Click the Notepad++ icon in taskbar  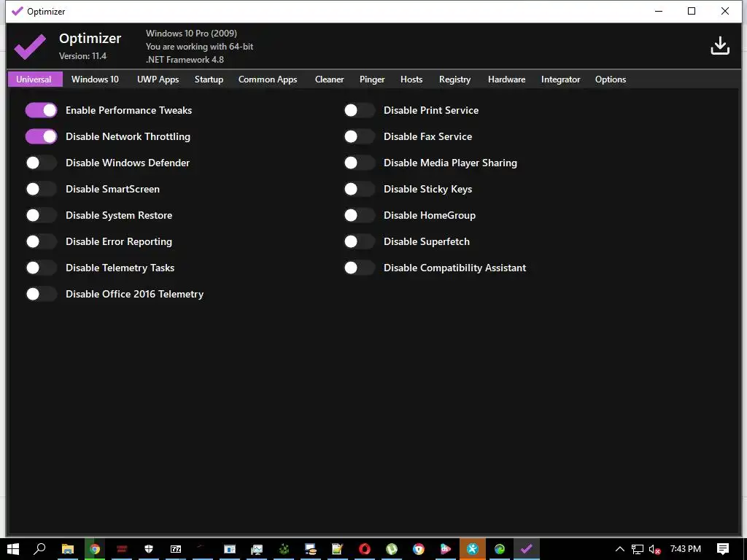(338, 549)
